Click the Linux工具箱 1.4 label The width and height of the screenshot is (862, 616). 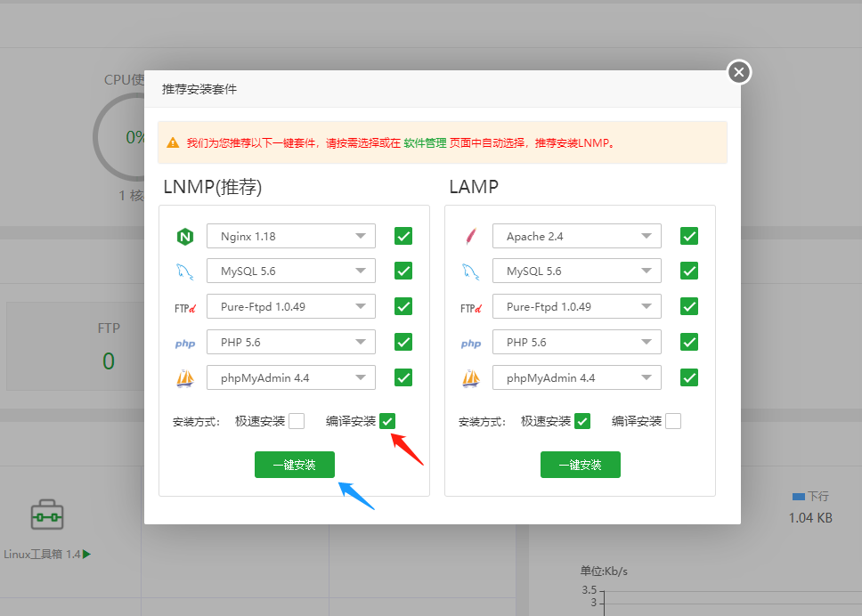point(43,554)
